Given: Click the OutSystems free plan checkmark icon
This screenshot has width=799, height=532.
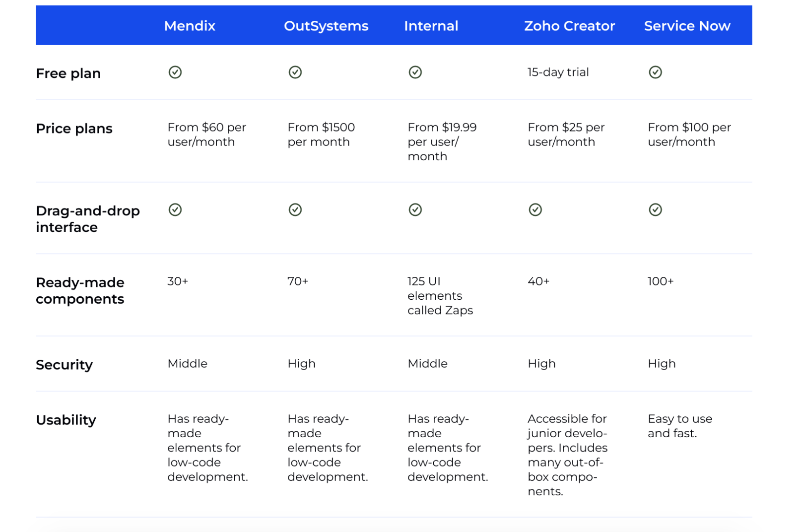Looking at the screenshot, I should pos(295,72).
